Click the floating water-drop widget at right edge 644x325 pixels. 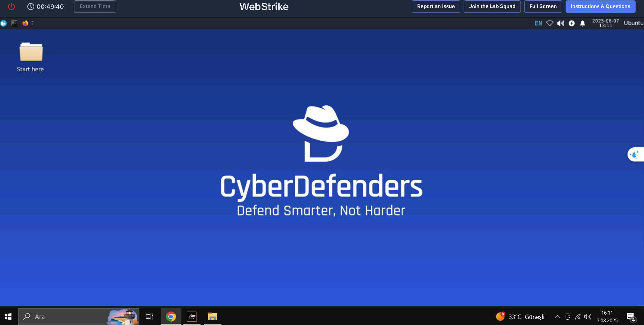click(x=635, y=154)
